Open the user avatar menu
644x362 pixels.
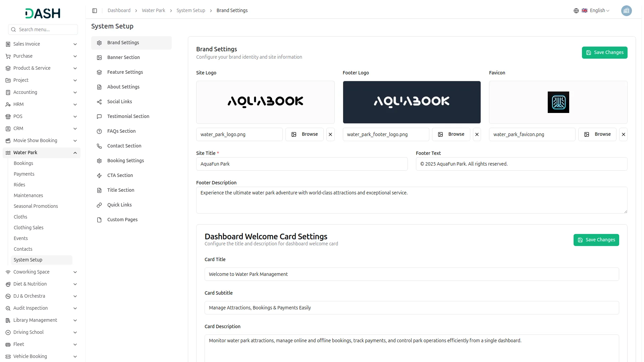click(x=626, y=11)
